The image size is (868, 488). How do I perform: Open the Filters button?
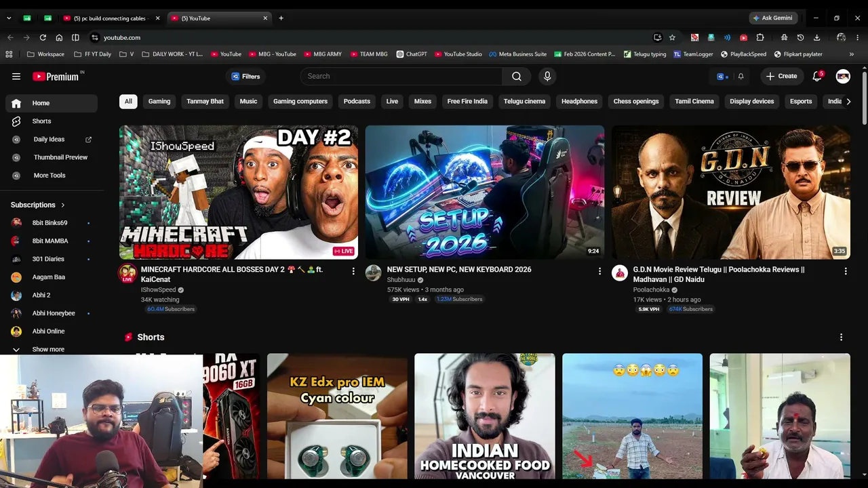tap(245, 77)
